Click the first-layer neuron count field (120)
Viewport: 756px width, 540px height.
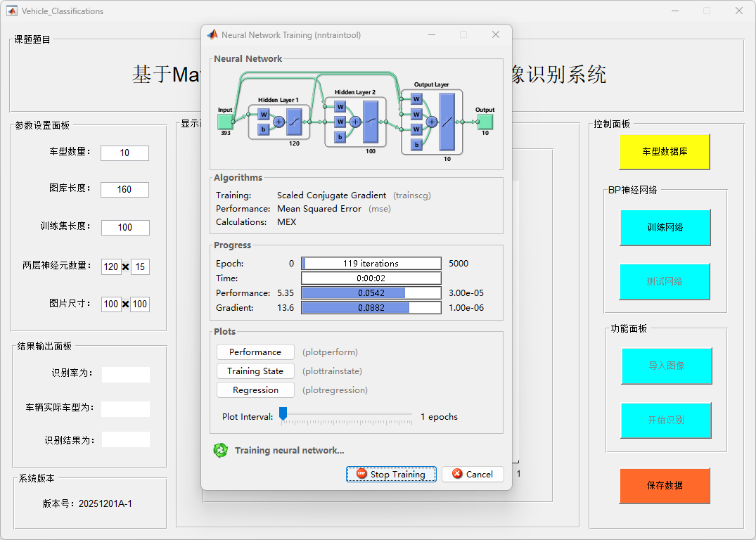click(111, 266)
